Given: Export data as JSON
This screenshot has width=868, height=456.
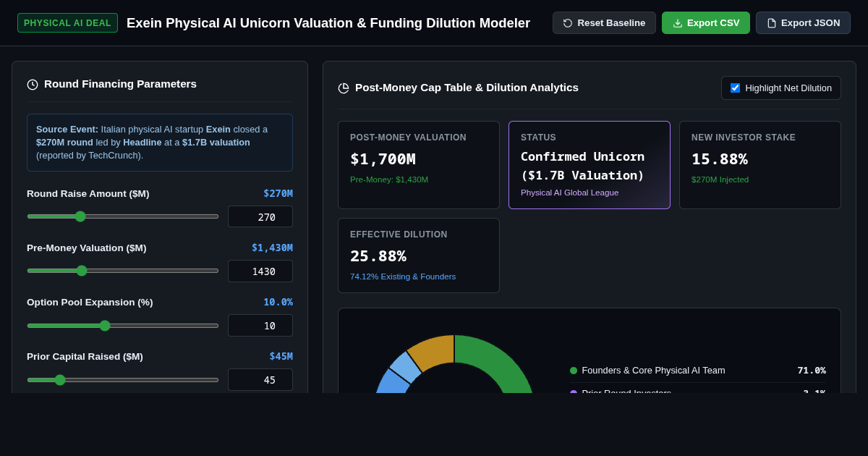Looking at the screenshot, I should click(803, 22).
